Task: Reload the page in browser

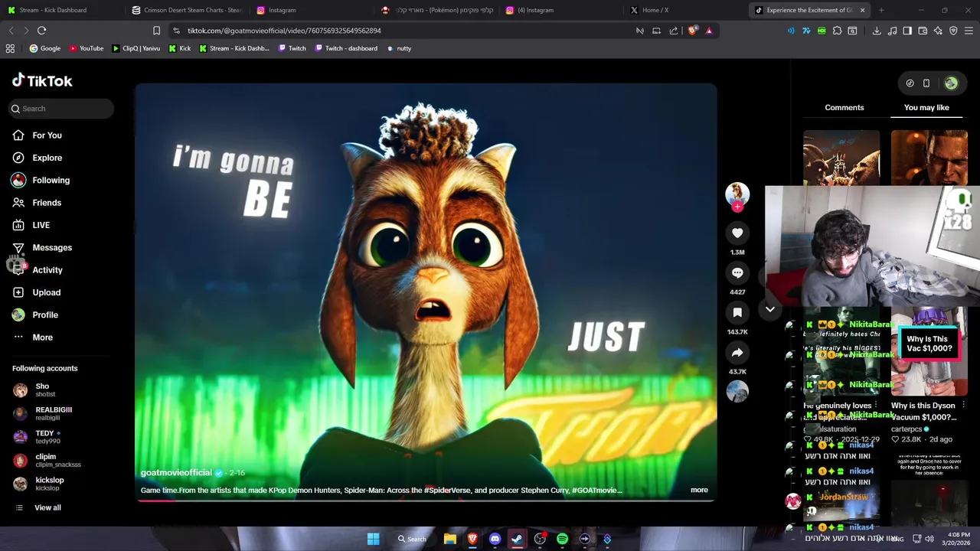Action: click(42, 31)
